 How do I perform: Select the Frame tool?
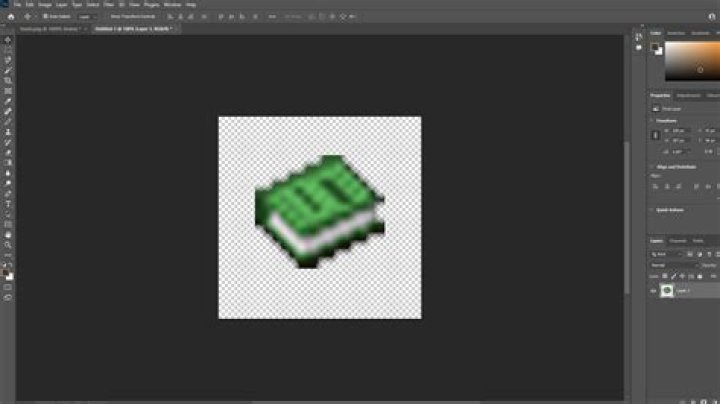8,91
